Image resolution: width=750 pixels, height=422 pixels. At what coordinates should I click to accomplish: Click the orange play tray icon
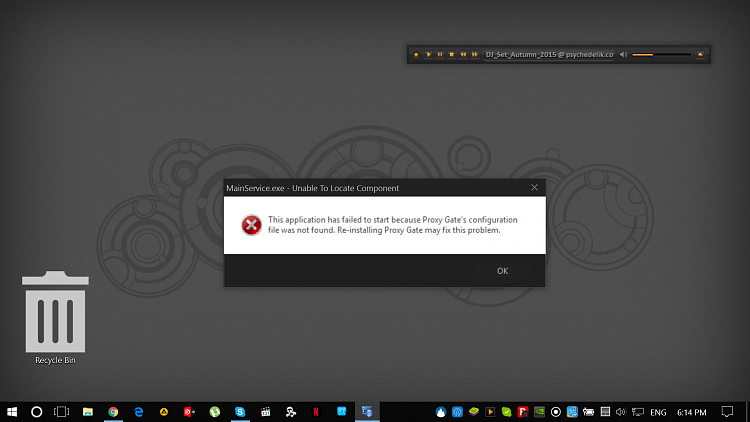pyautogui.click(x=490, y=412)
